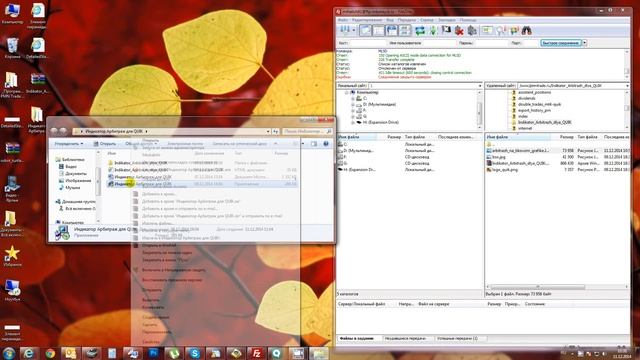
Task: Click Explorer help question mark icon
Action: point(326,144)
